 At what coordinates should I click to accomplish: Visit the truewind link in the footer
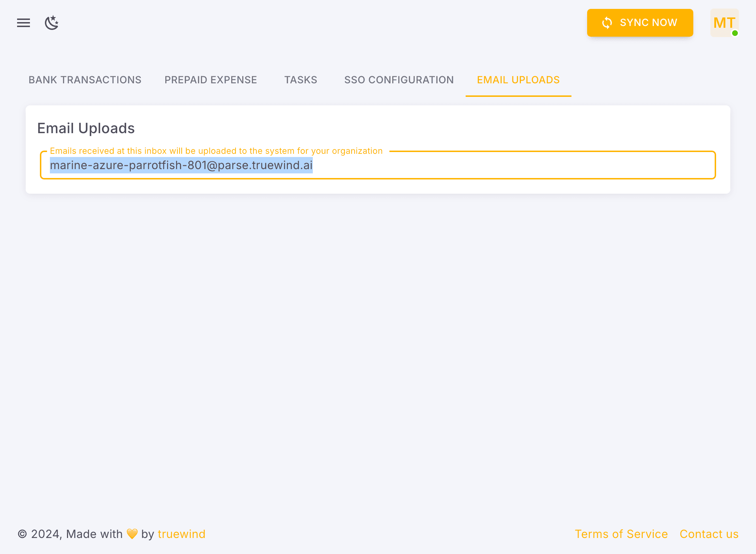click(182, 534)
